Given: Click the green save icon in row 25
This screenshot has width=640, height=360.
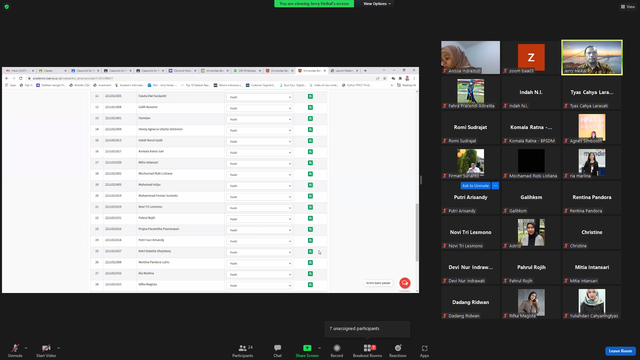Looking at the screenshot, I should (310, 251).
